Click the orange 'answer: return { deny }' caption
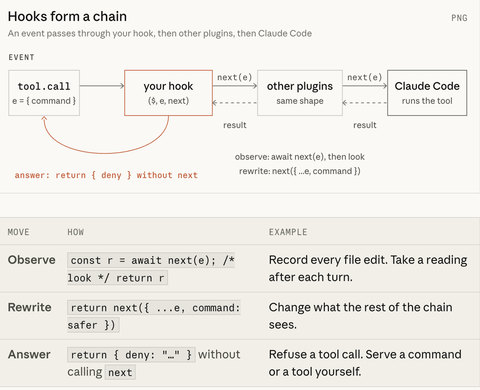 (106, 175)
